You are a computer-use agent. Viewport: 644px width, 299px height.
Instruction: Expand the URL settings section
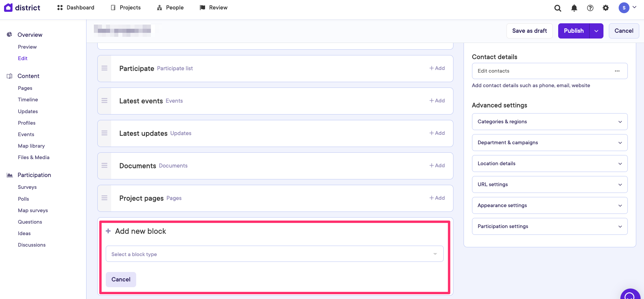pyautogui.click(x=549, y=184)
